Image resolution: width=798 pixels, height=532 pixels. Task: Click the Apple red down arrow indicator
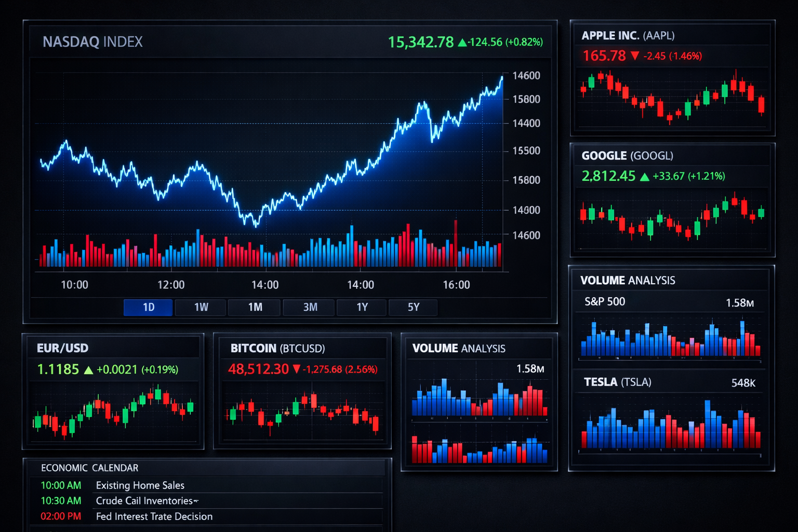[635, 55]
